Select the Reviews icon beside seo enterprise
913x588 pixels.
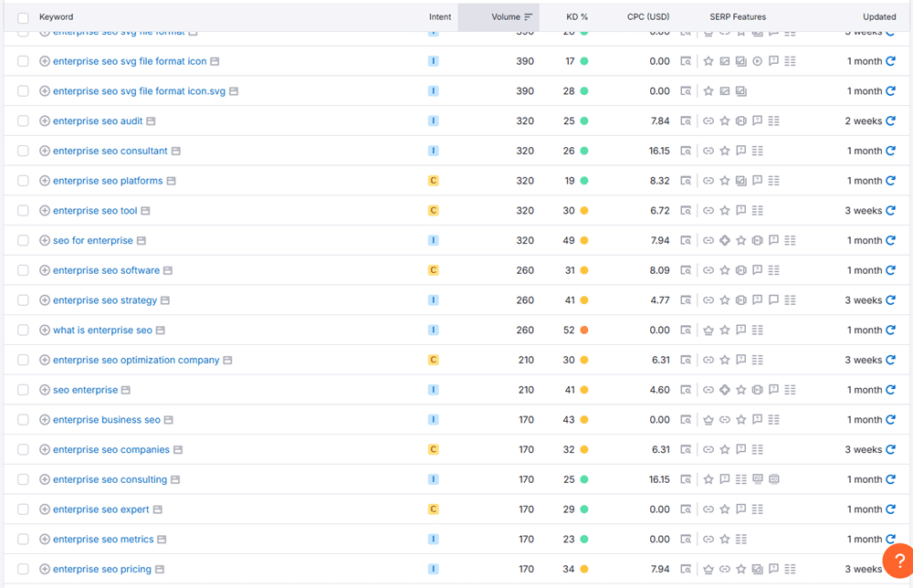pyautogui.click(x=740, y=390)
